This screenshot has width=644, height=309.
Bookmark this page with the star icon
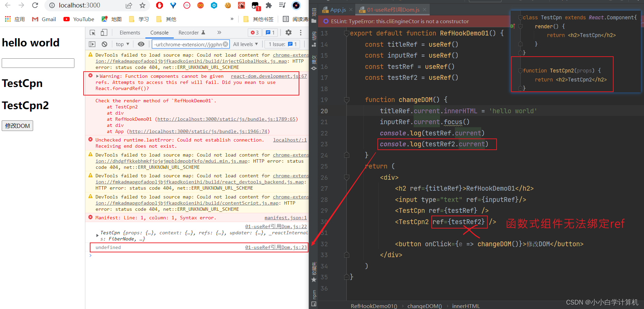[143, 5]
